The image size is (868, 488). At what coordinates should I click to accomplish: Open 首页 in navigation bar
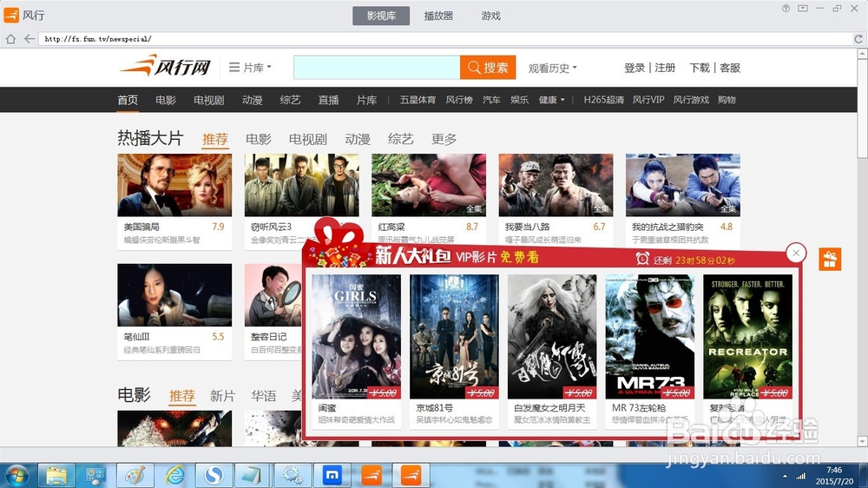click(x=128, y=100)
